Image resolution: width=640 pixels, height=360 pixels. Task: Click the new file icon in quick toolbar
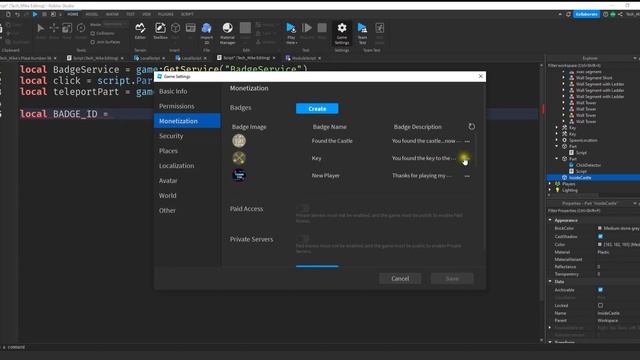8,14
